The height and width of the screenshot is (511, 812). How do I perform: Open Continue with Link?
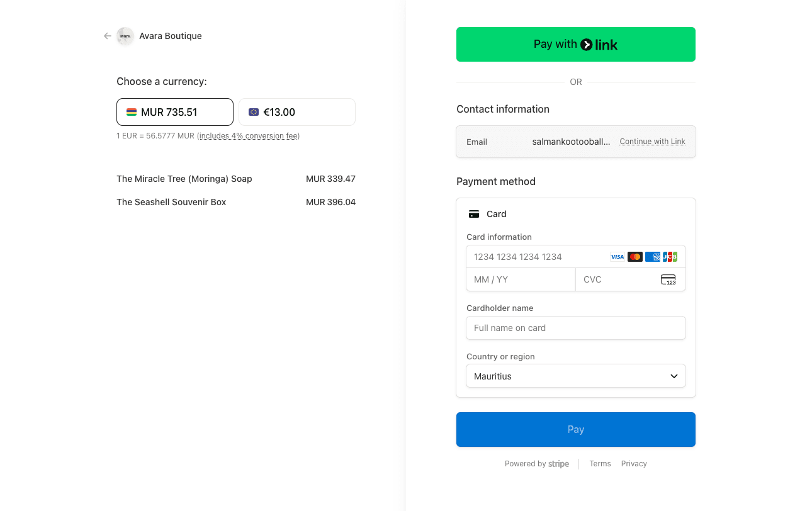652,142
